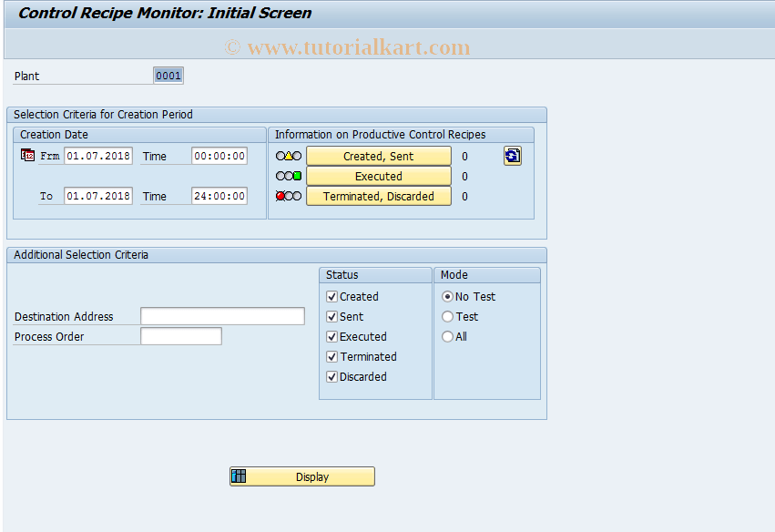Click the grid icon on the Display button

(x=238, y=476)
